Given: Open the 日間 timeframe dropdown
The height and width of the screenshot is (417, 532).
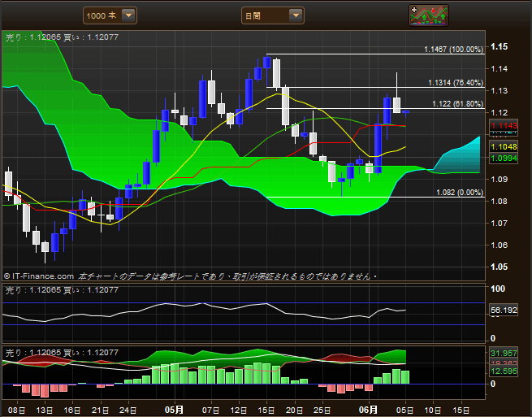Looking at the screenshot, I should tap(272, 15).
